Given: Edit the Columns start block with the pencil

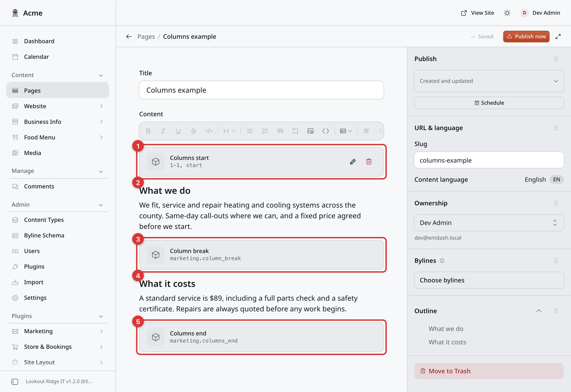Looking at the screenshot, I should coord(353,162).
